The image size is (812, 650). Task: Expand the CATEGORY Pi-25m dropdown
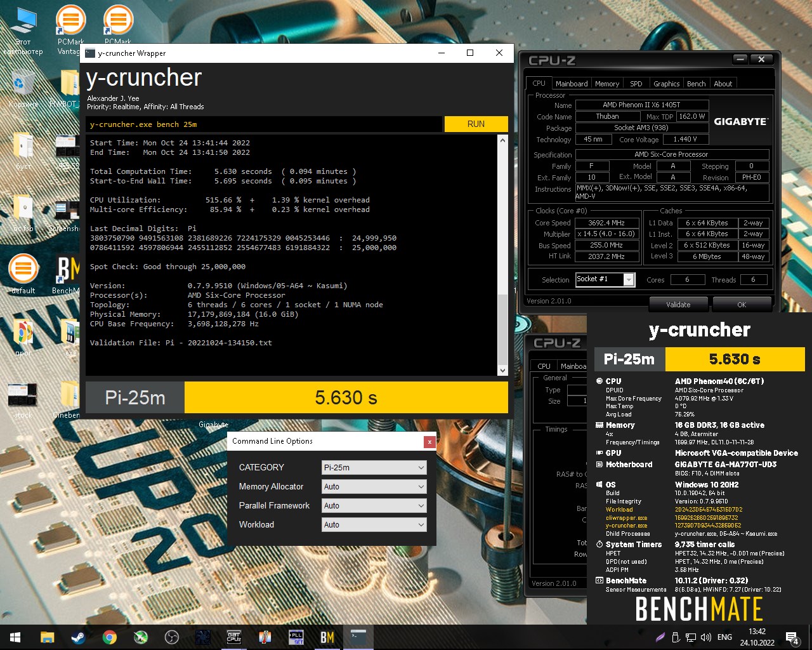coord(374,468)
